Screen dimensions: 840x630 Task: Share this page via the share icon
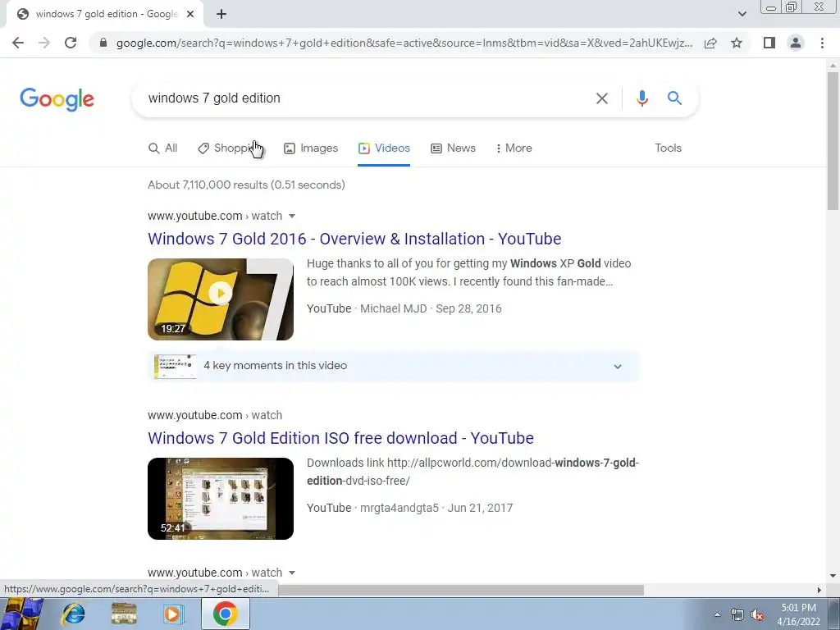coord(710,43)
